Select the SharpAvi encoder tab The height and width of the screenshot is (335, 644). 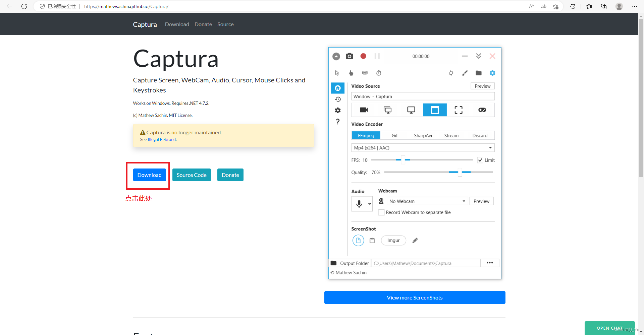423,135
